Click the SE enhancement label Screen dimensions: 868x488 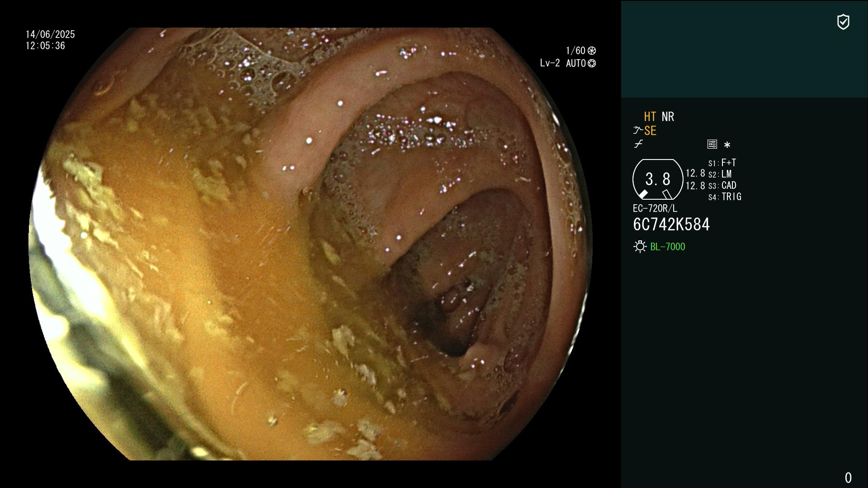click(x=650, y=131)
